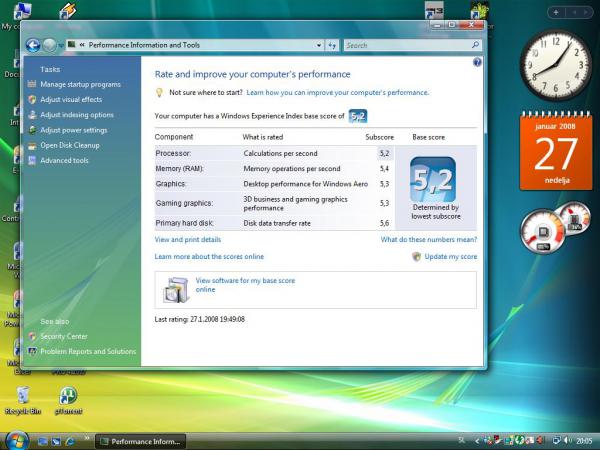Image resolution: width=600 pixels, height=450 pixels.
Task: Click the blue Help question mark icon
Action: [477, 62]
